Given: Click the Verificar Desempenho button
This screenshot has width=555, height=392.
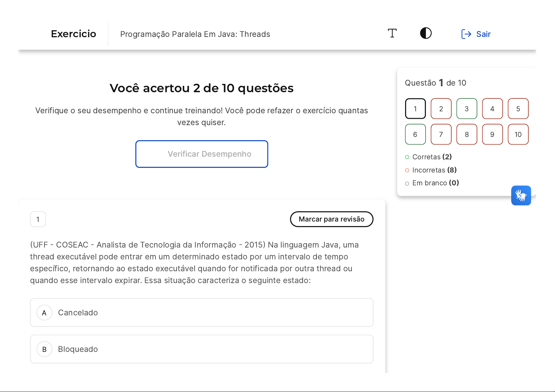Looking at the screenshot, I should click(x=202, y=154).
